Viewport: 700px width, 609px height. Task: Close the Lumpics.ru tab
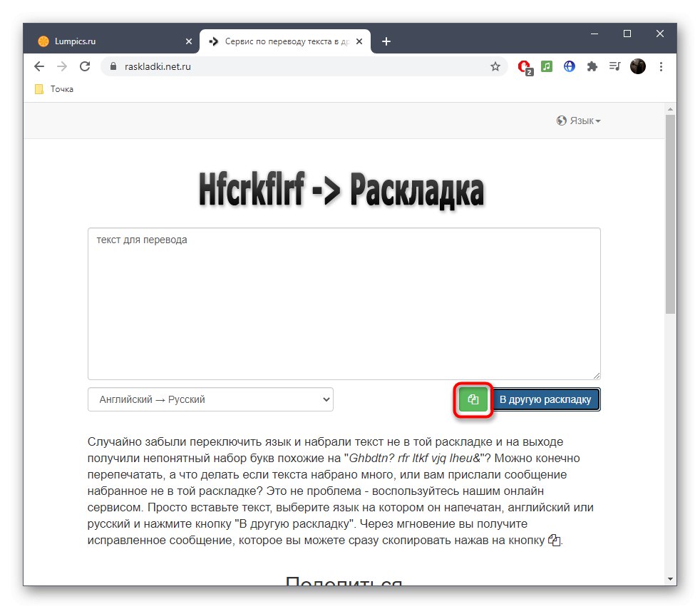point(189,41)
